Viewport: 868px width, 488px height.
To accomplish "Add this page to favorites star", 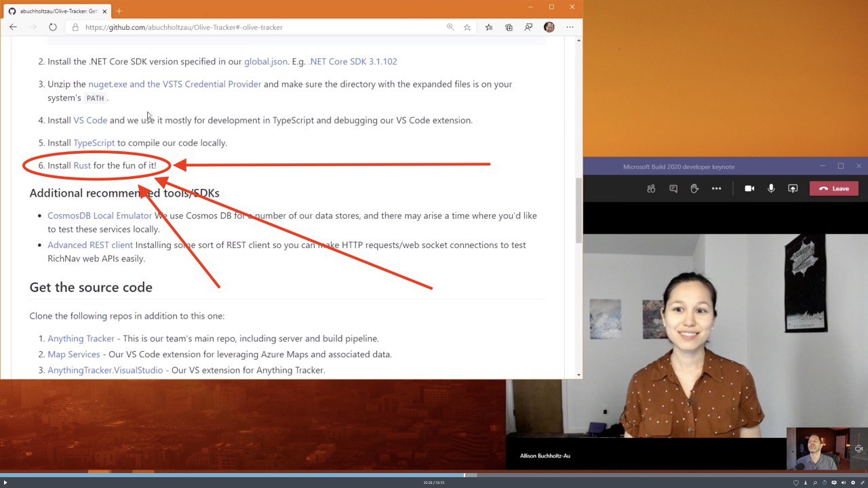I will coord(467,27).
